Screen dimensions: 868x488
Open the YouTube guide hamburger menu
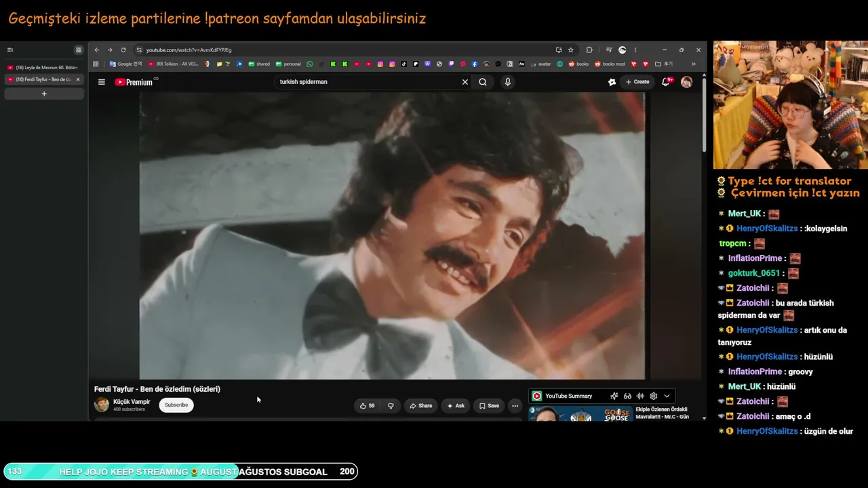[102, 82]
